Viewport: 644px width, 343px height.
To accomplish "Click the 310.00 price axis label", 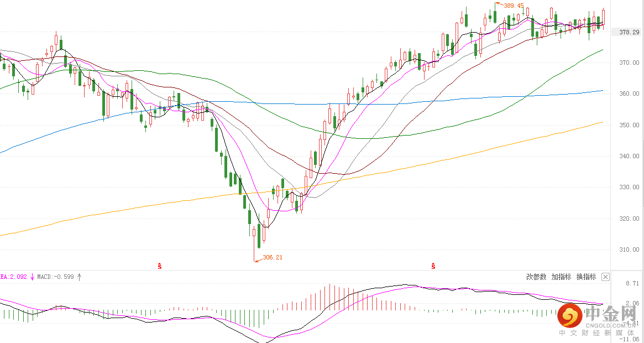I will [630, 250].
